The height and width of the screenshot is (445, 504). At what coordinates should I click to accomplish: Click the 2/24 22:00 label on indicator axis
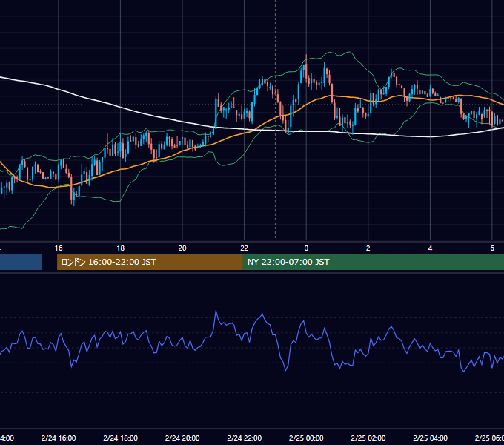point(245,438)
